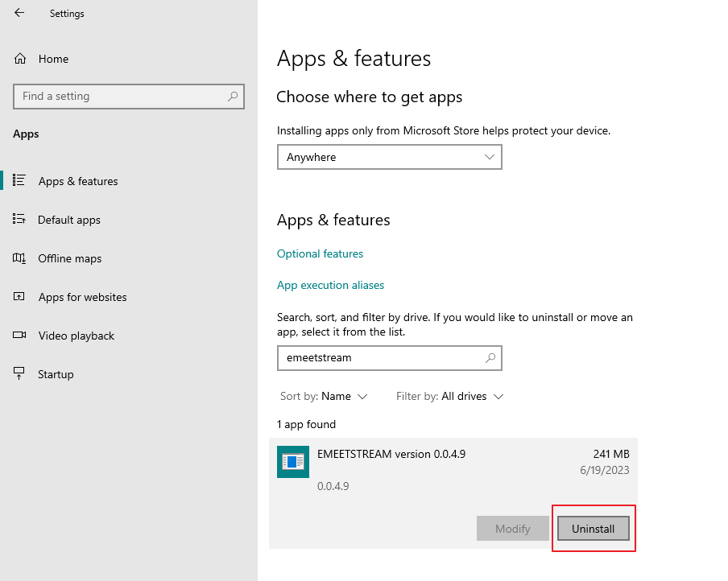Click the Home icon in sidebar
The width and height of the screenshot is (728, 581).
tap(20, 59)
